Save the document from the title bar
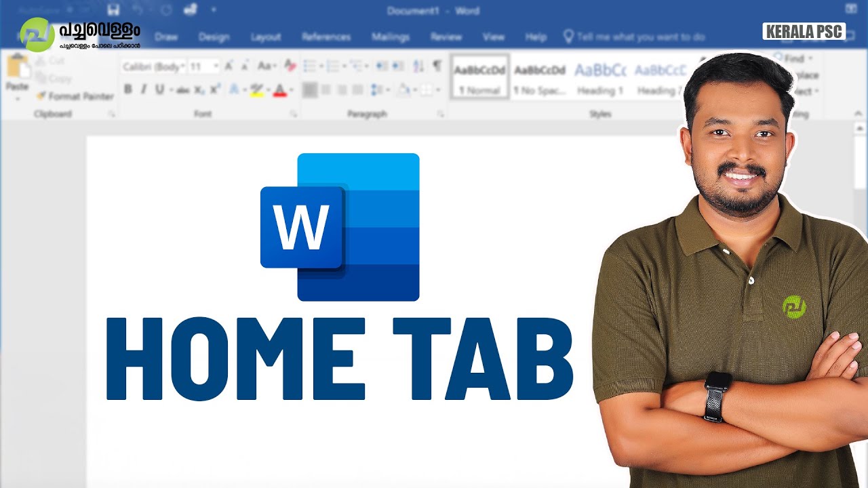Image resolution: width=868 pixels, height=488 pixels. (x=113, y=9)
